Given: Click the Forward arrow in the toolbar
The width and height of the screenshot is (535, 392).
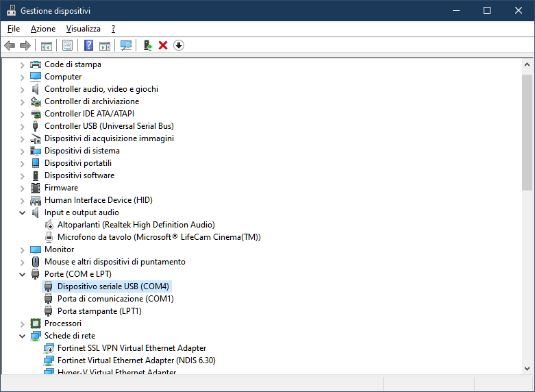Looking at the screenshot, I should pyautogui.click(x=25, y=45).
